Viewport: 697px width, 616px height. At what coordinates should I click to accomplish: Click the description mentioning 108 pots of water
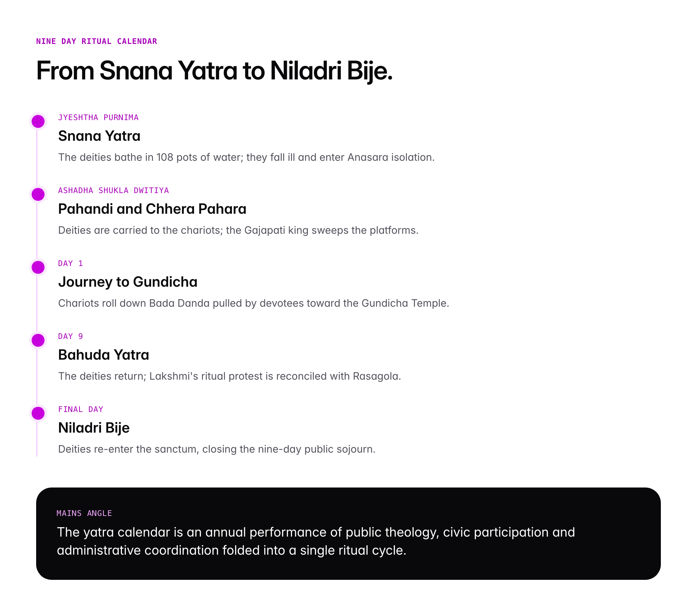[x=246, y=157]
